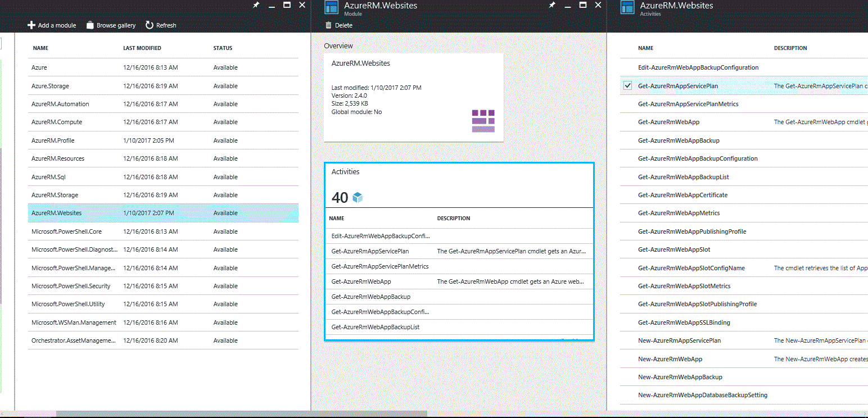
Task: Pin the modules list blade
Action: click(x=256, y=5)
